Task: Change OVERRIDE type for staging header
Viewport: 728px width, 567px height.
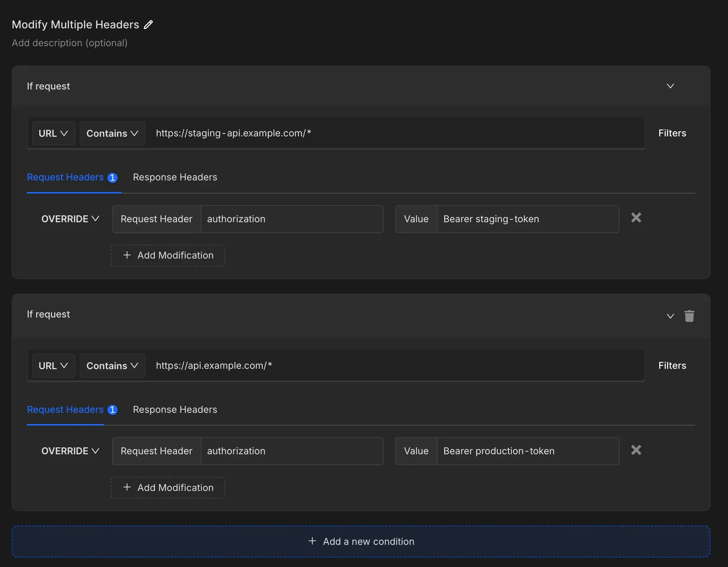Action: [x=70, y=219]
